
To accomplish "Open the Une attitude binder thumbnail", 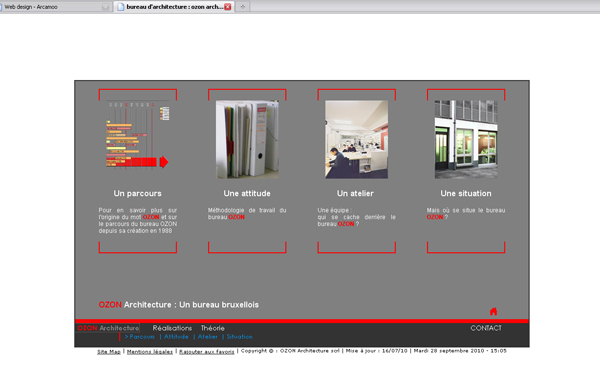I will pos(247,139).
